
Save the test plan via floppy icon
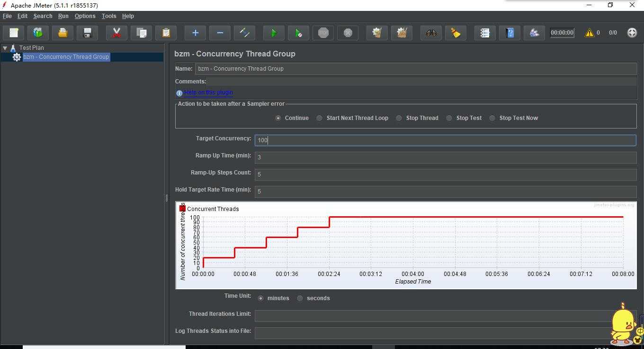point(87,33)
